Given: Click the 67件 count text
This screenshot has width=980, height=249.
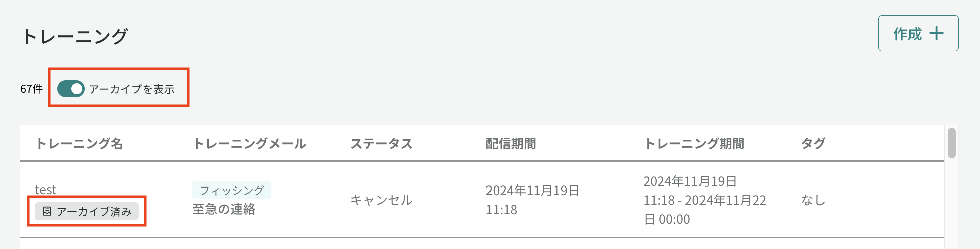Looking at the screenshot, I should pyautogui.click(x=31, y=89).
